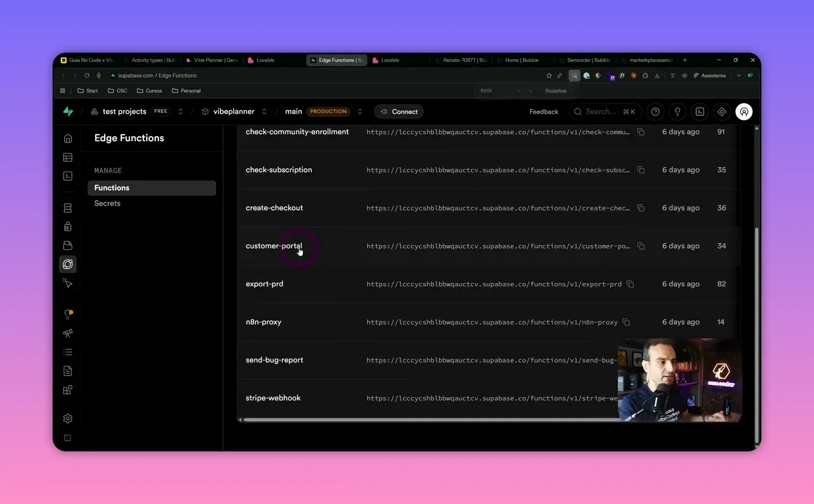Expand the vibeplanner project selector
The image size is (814, 504).
tap(265, 111)
